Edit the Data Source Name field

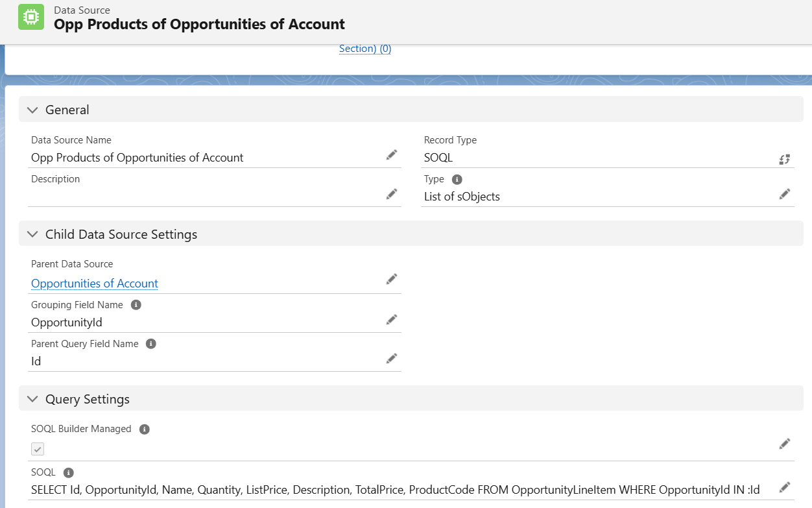(391, 155)
